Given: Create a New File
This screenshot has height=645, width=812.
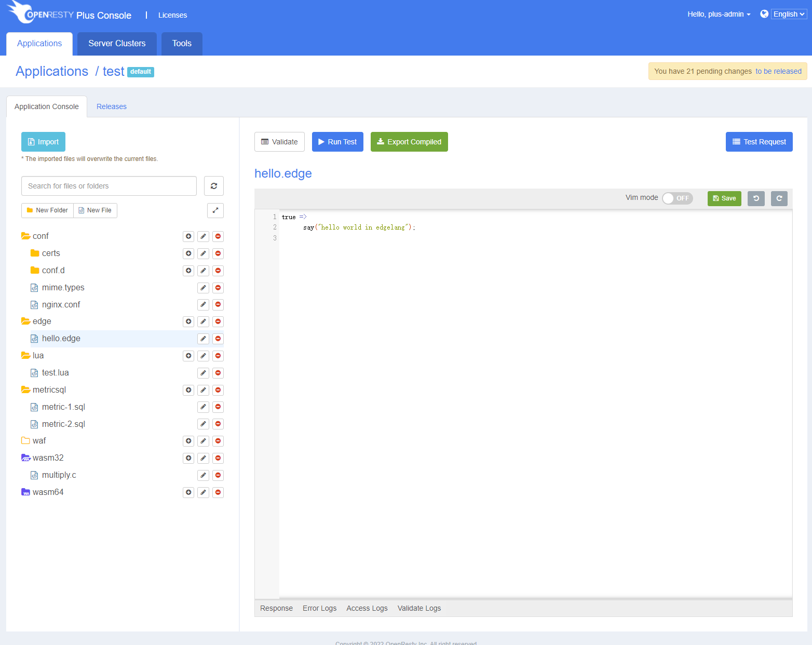Looking at the screenshot, I should tap(95, 210).
